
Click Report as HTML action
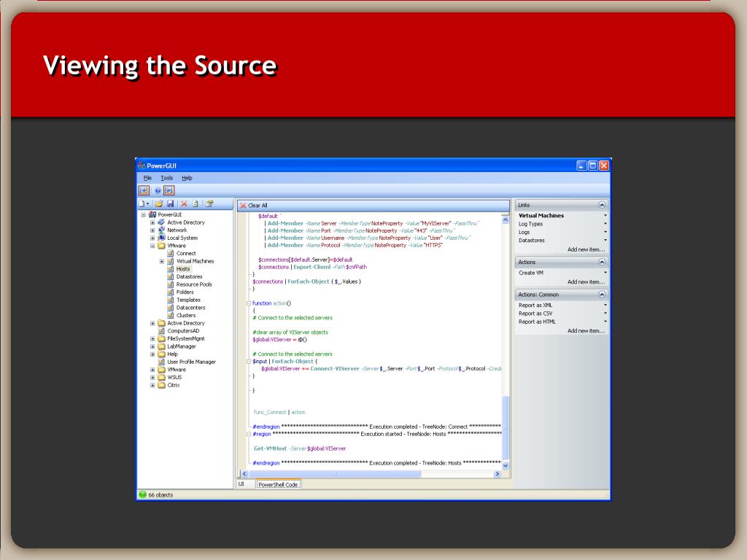(537, 322)
